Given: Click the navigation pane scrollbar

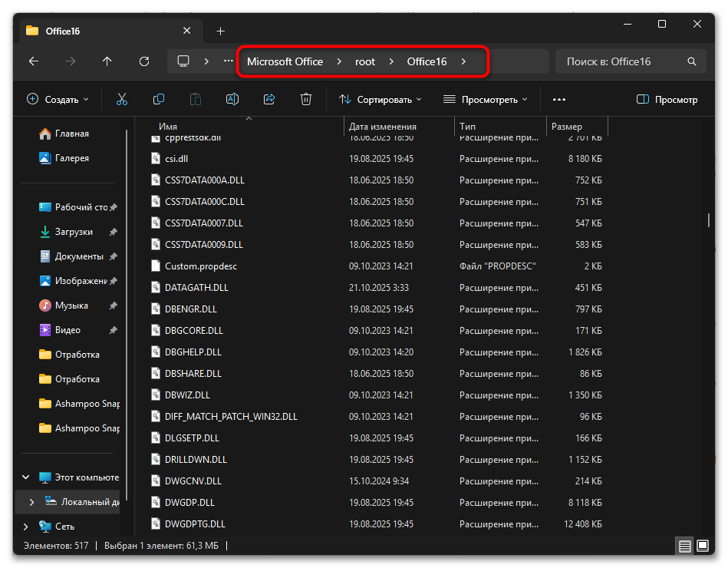Looking at the screenshot, I should pyautogui.click(x=127, y=315).
